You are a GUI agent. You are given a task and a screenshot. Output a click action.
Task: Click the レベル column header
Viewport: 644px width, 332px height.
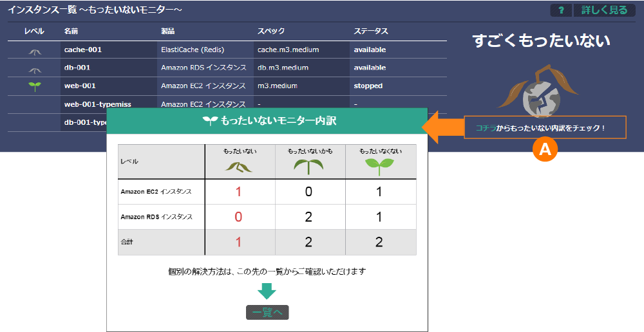[34, 31]
